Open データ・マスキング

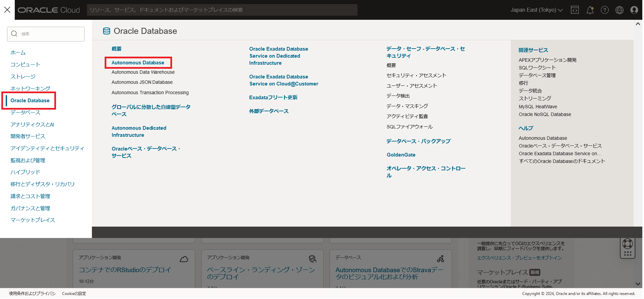[x=407, y=106]
